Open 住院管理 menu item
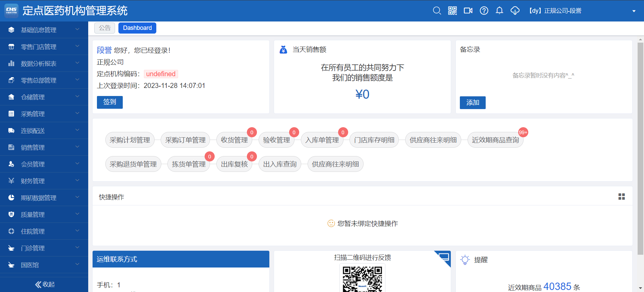This screenshot has width=644, height=292. point(44,231)
